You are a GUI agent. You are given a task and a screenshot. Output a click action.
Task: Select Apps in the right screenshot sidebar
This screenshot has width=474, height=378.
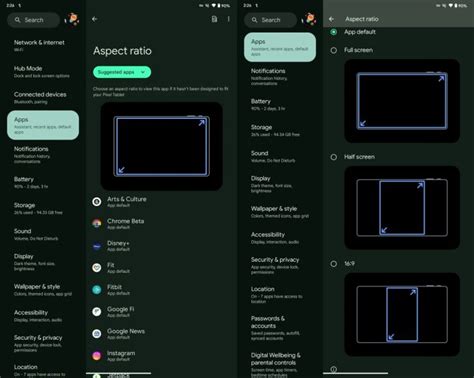(280, 47)
